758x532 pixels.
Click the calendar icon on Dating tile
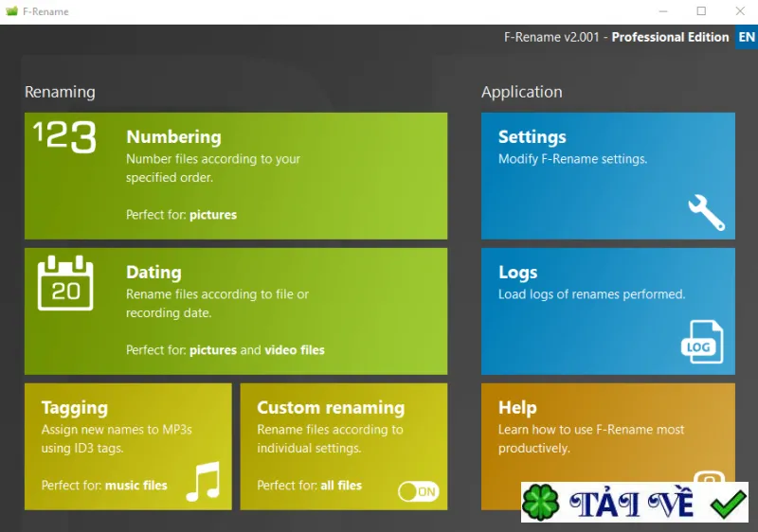[65, 283]
